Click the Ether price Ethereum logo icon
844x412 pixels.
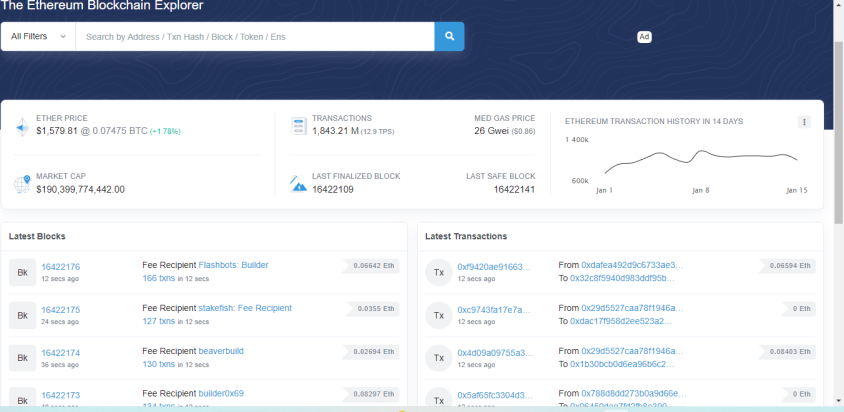[x=22, y=127]
